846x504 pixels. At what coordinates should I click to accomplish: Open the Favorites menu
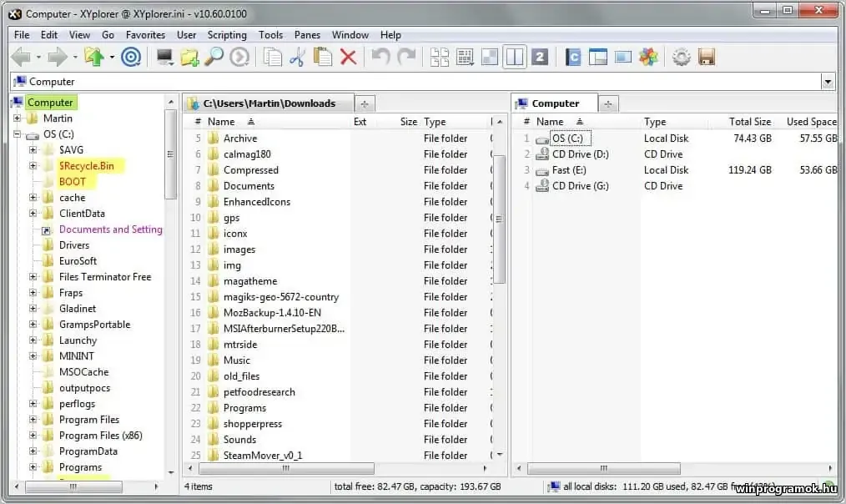click(x=145, y=35)
